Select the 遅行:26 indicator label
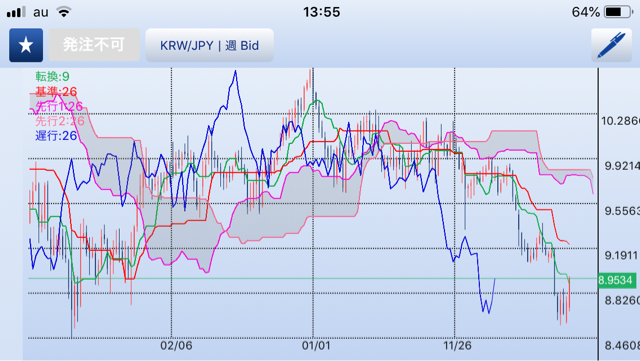This screenshot has width=640, height=361. click(56, 136)
